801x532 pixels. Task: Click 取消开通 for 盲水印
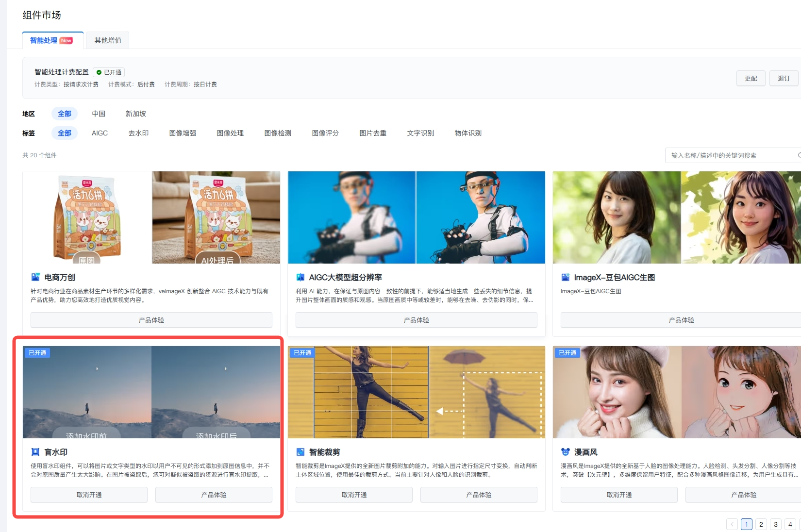(89, 495)
